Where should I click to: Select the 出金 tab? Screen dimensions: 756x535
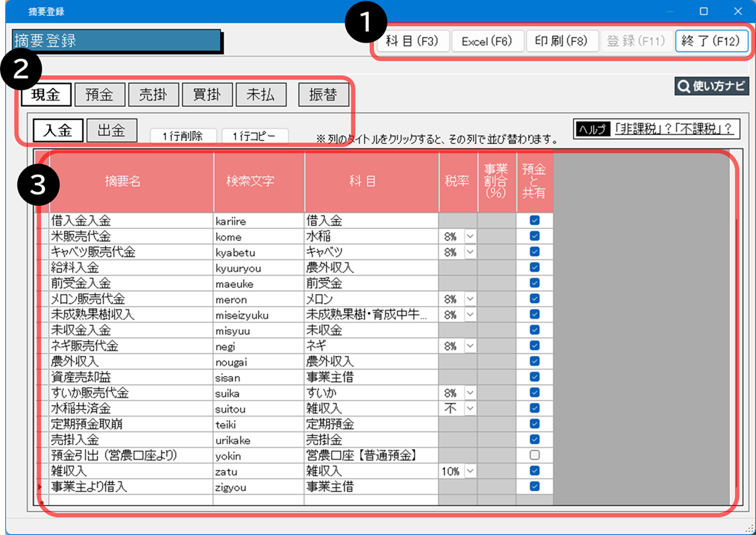[111, 130]
